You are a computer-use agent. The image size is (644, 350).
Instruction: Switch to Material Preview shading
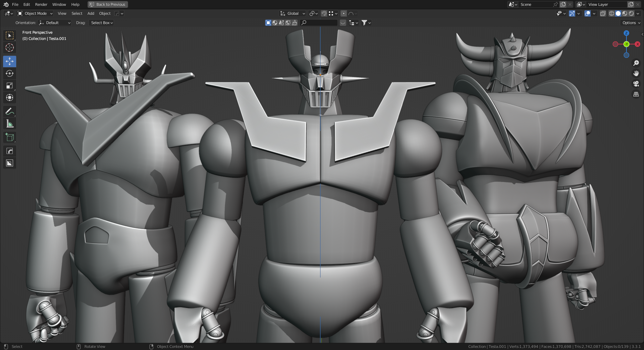pyautogui.click(x=625, y=13)
